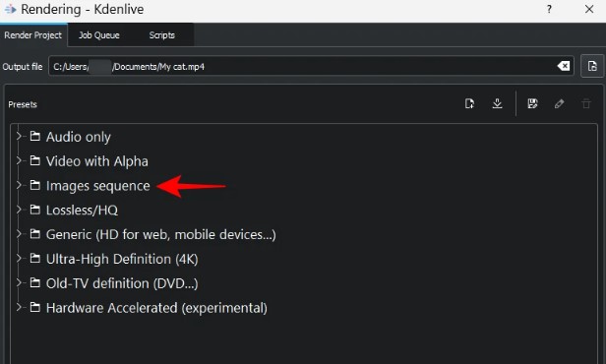Viewport: 606px width, 364px height.
Task: Browse for output file location
Action: pos(592,66)
